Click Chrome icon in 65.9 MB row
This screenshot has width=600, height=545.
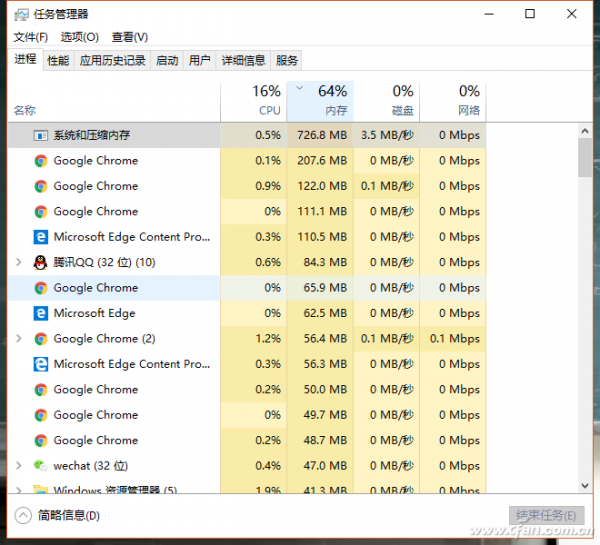click(41, 288)
